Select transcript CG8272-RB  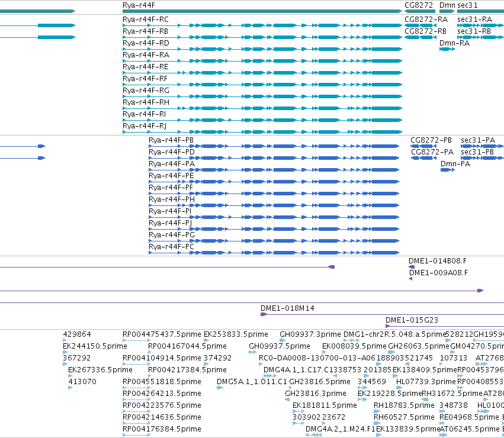tap(425, 31)
